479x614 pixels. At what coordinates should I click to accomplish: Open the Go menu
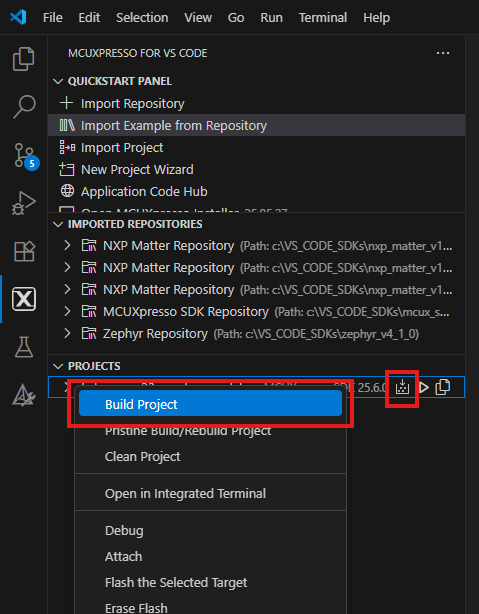click(236, 18)
